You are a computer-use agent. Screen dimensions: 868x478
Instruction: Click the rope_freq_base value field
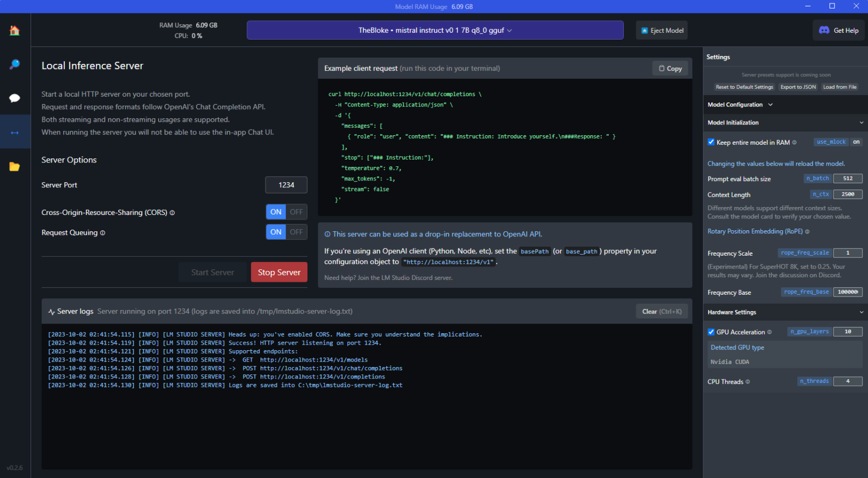[x=848, y=292]
